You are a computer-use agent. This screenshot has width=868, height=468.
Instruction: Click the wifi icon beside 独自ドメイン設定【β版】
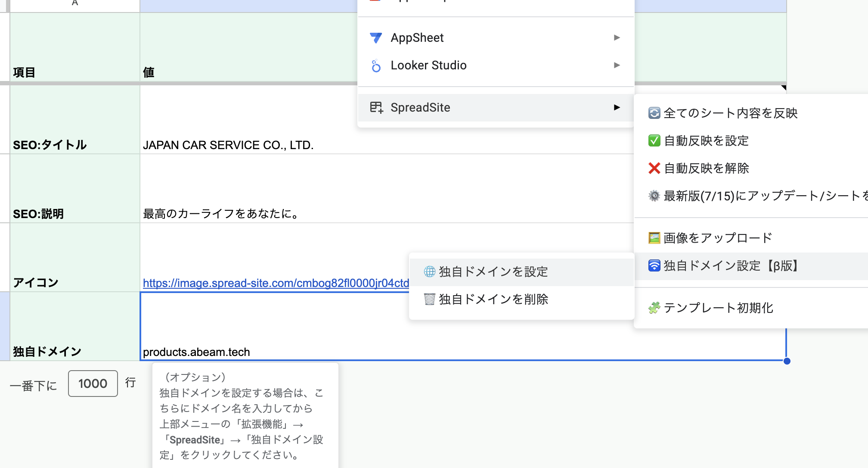[654, 266]
